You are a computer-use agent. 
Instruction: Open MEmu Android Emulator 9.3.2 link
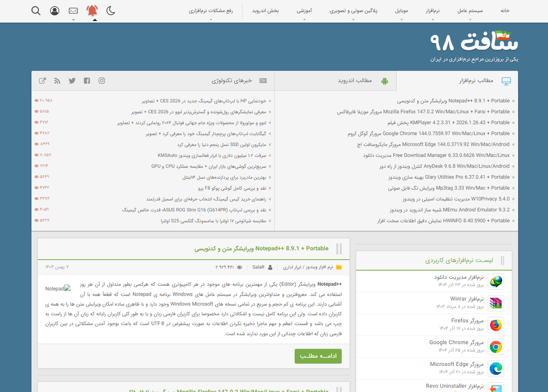(449, 210)
